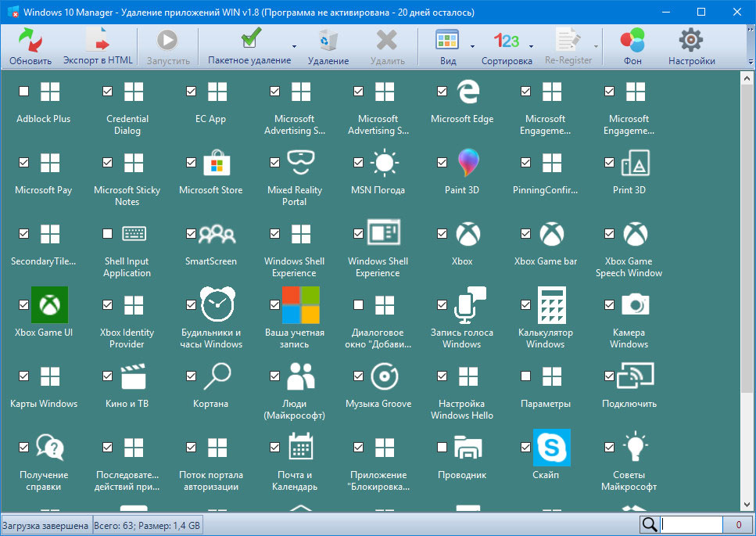Select Калькулятор Windows app icon
The width and height of the screenshot is (756, 536).
[x=551, y=305]
